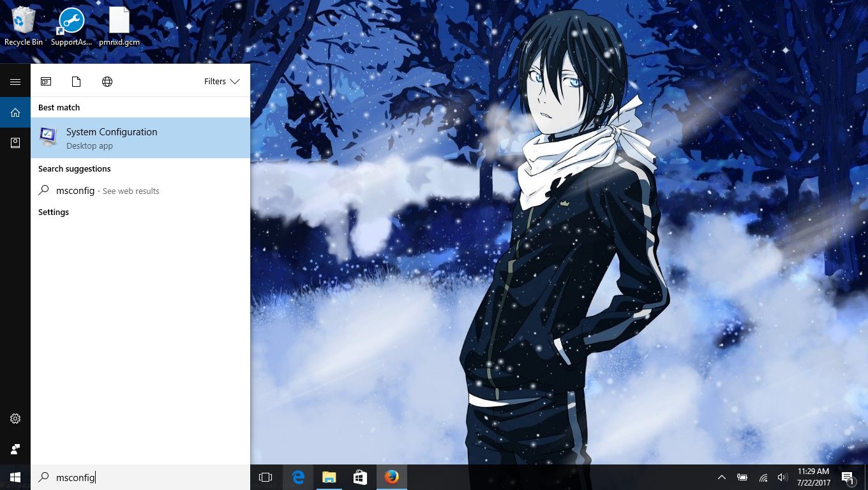Filter search results by Documents
Screen dimensions: 868x490
(77, 82)
